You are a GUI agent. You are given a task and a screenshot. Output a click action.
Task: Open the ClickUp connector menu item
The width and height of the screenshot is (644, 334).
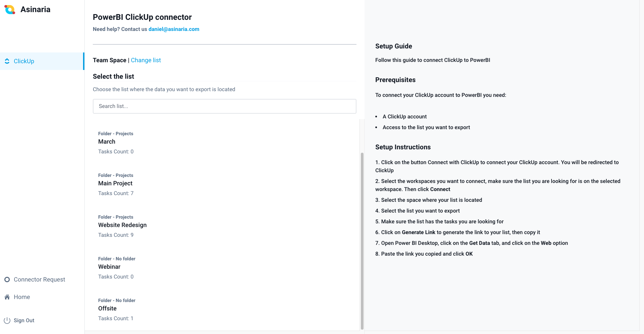pyautogui.click(x=24, y=61)
